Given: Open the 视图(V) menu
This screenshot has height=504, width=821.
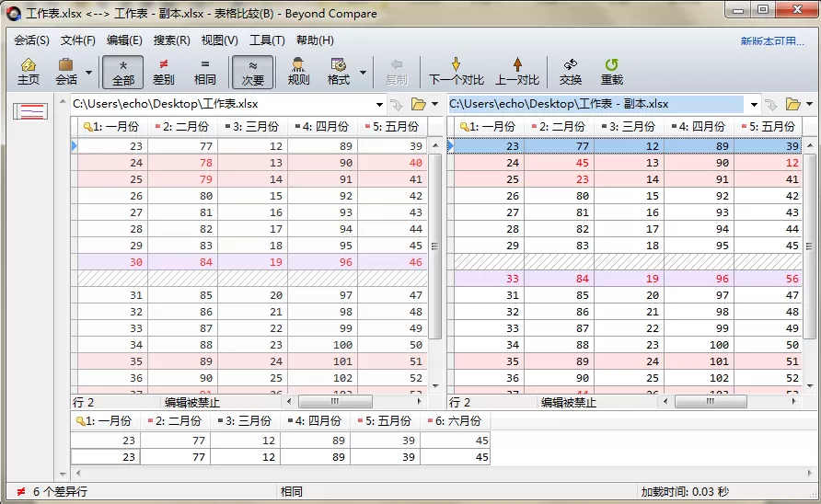Looking at the screenshot, I should 219,40.
